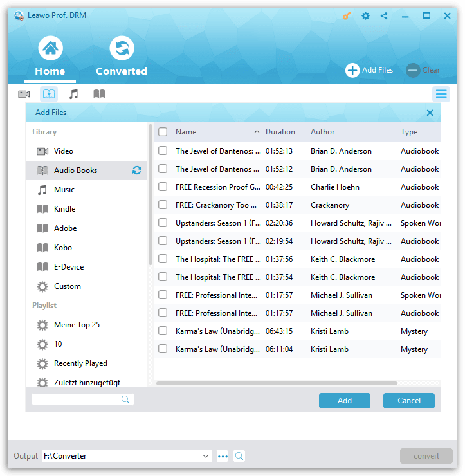Expand the output path dropdown
465x476 pixels.
[x=206, y=456]
